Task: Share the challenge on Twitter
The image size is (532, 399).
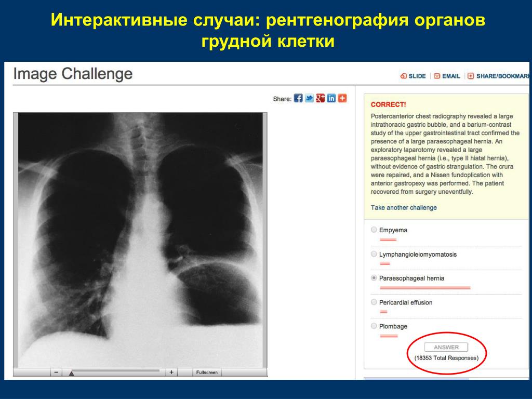Action: (x=309, y=98)
